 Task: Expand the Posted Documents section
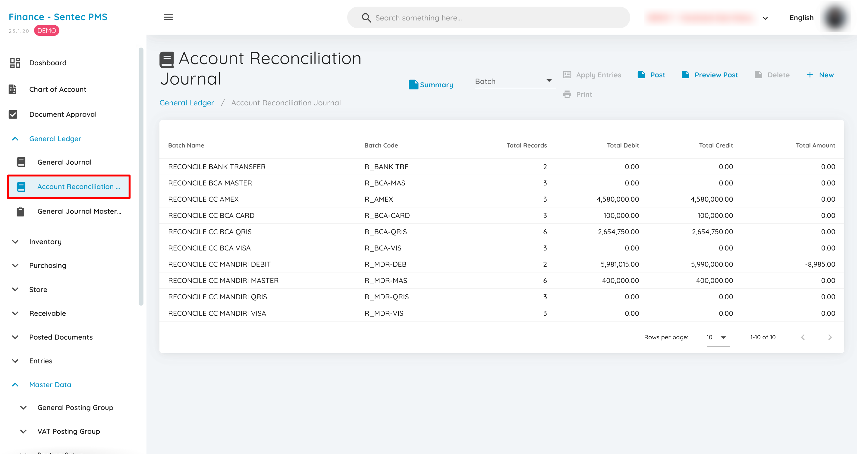[x=15, y=337]
